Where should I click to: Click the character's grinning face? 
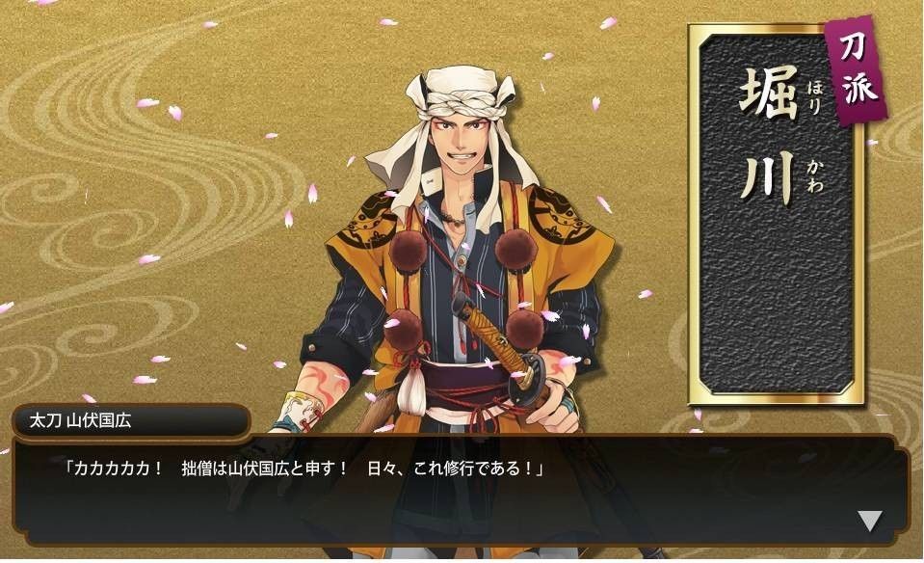coord(461,142)
